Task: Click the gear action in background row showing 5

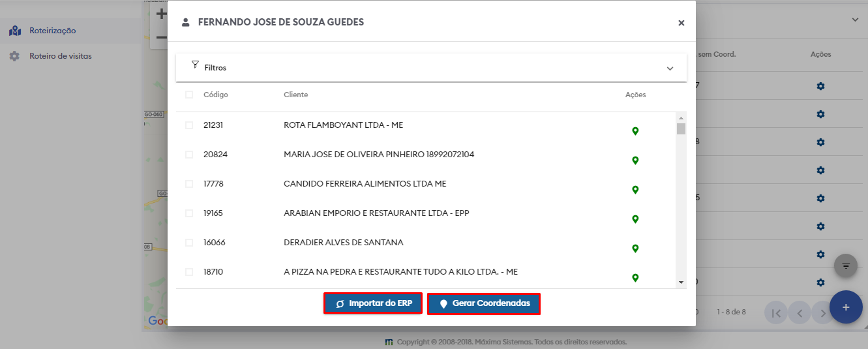Action: (820, 198)
